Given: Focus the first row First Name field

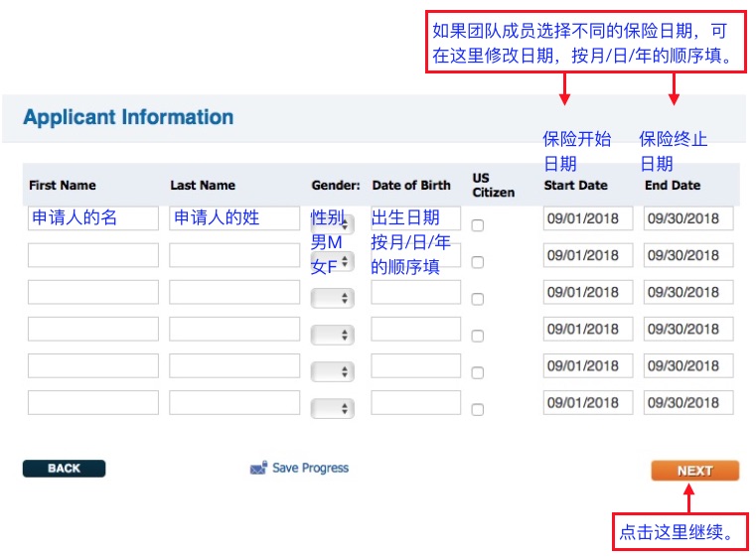Looking at the screenshot, I should [93, 218].
